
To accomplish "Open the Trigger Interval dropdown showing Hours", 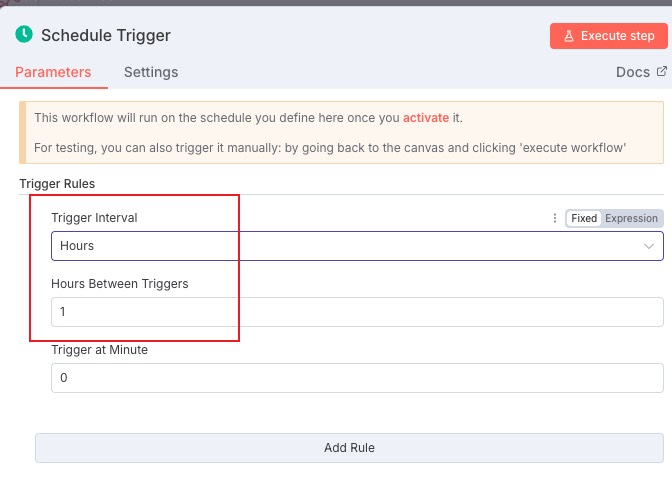I will [340, 245].
